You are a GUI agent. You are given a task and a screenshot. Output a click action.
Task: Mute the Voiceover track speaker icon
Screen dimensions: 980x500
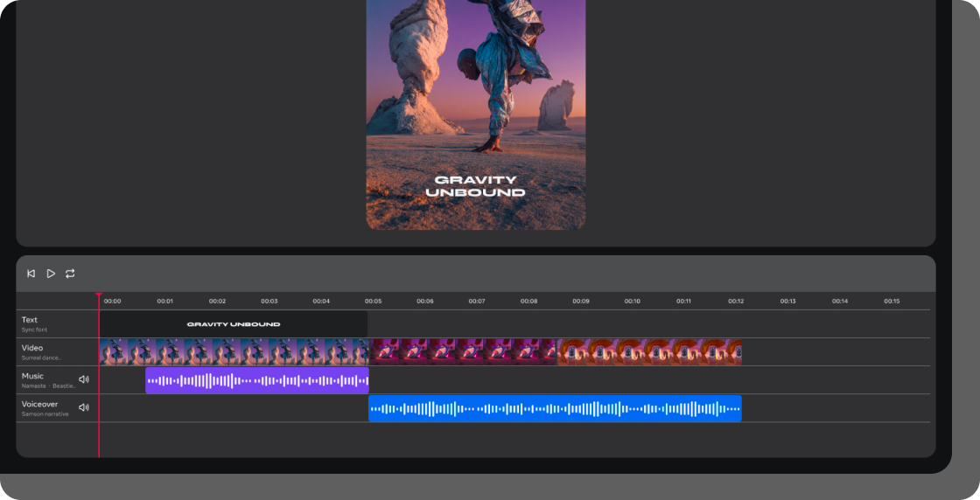(x=84, y=407)
